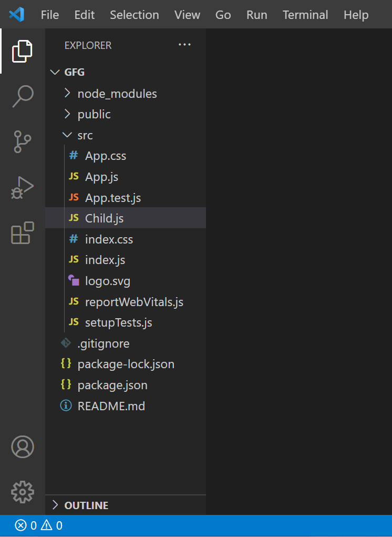
Task: Click the errors and warnings status indicator
Action: point(39,525)
